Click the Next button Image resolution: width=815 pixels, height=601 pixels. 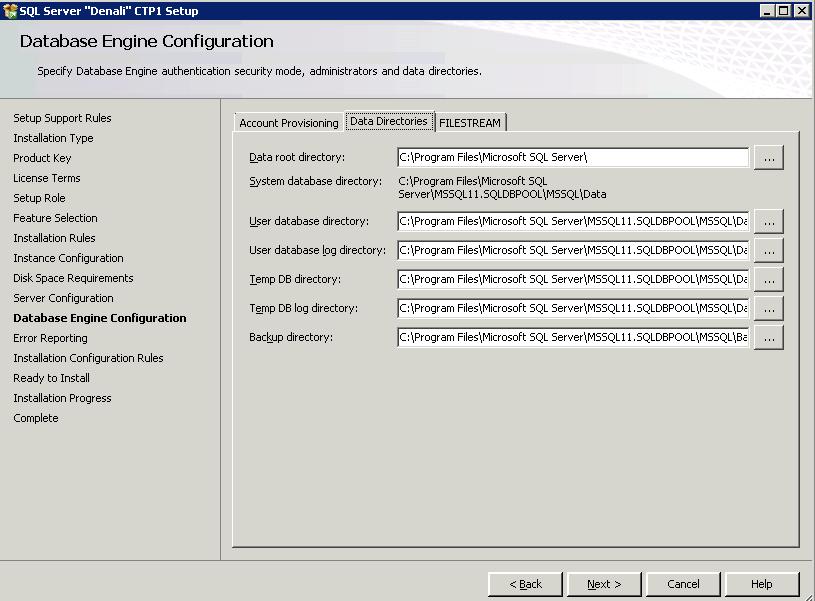tap(604, 584)
